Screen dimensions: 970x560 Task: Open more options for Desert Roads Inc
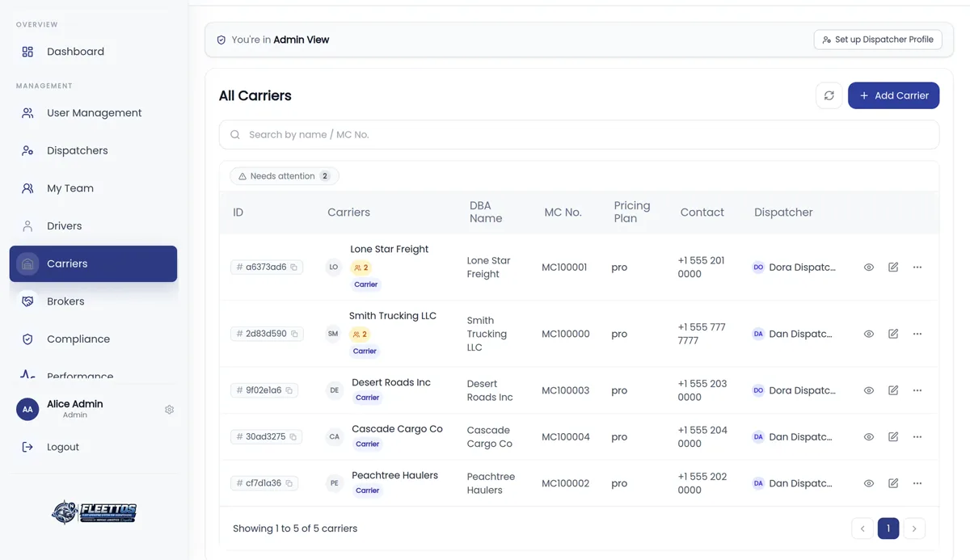coord(917,390)
